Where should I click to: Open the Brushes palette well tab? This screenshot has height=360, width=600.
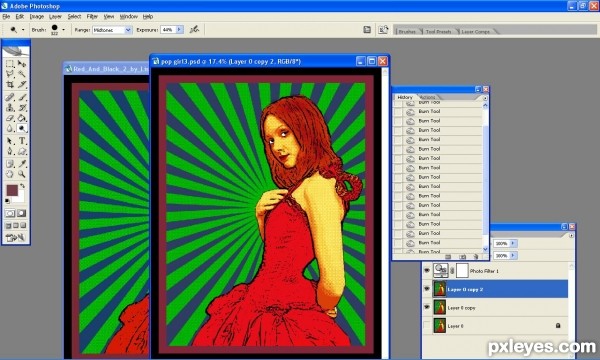tap(407, 31)
